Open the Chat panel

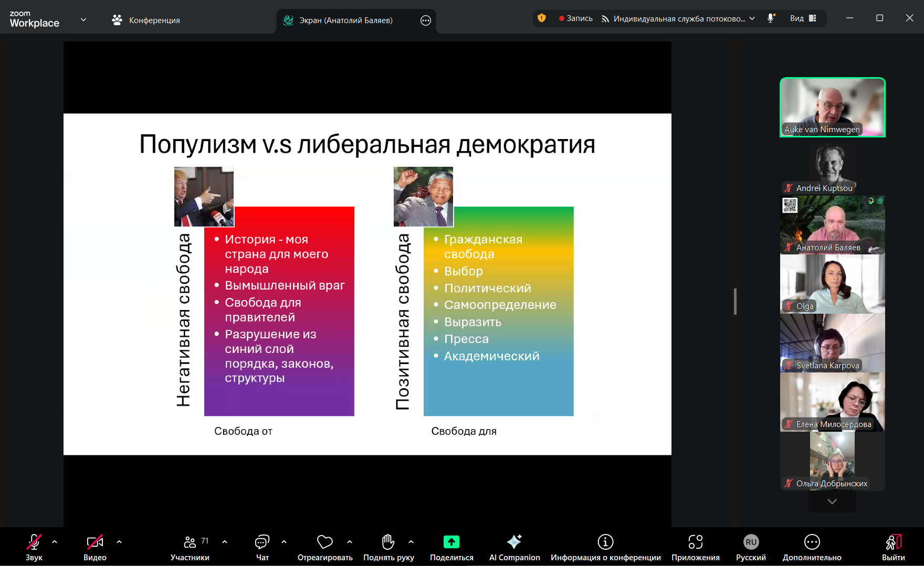tap(262, 547)
